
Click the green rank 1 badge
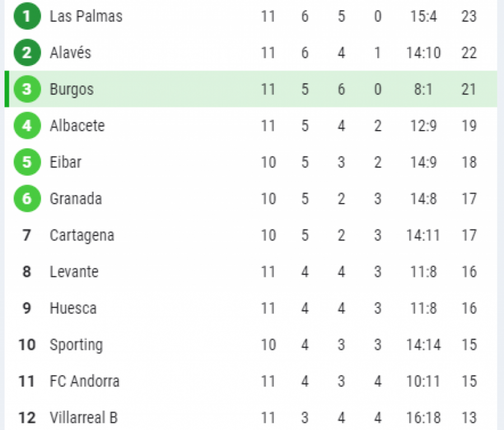27,16
